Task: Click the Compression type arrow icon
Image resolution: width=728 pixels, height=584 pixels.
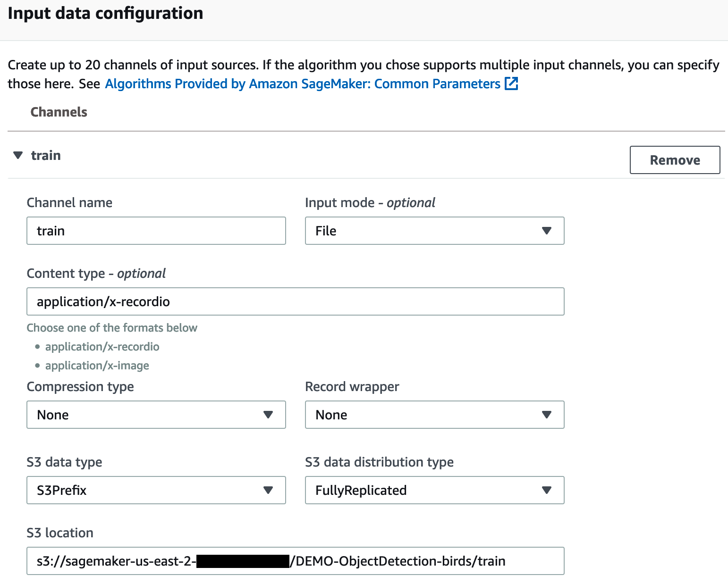Action: tap(268, 415)
